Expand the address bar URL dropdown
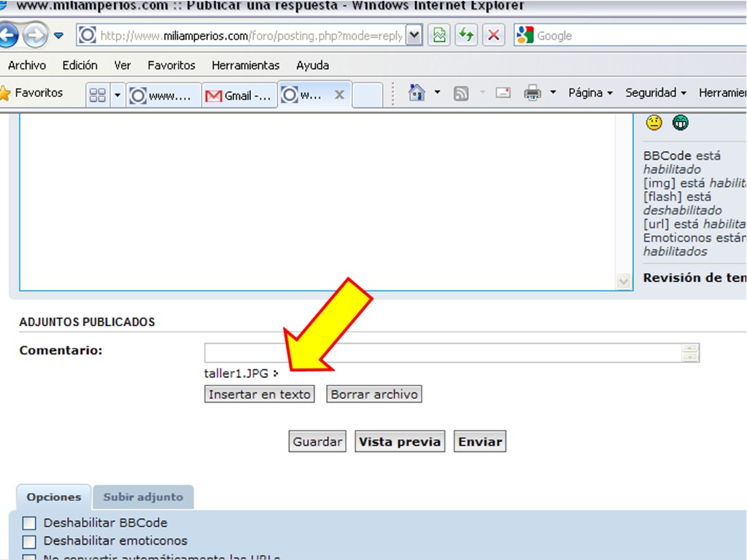The height and width of the screenshot is (560, 747). [x=414, y=35]
